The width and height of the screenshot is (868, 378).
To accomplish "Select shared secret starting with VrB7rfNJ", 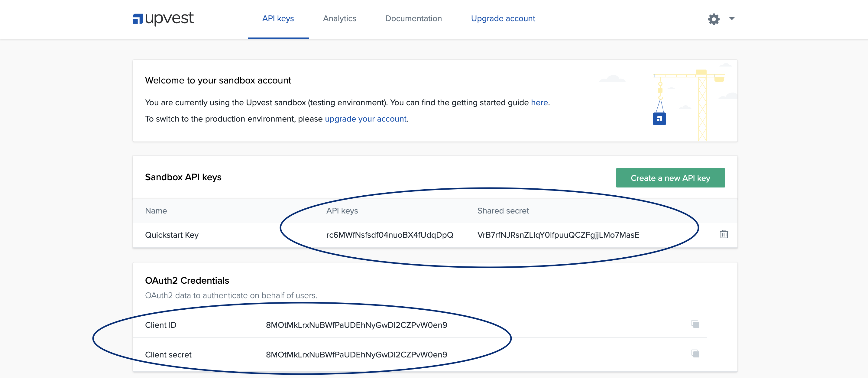I will [x=558, y=235].
